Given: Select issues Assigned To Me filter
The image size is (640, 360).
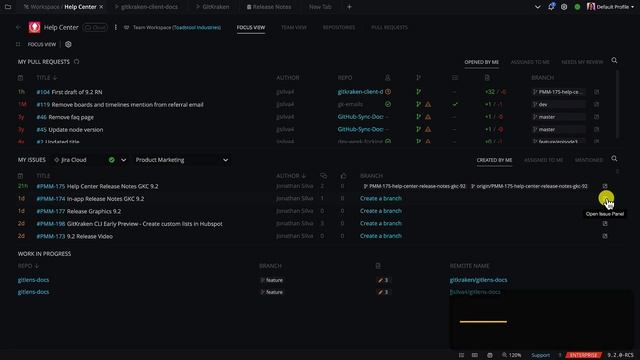Looking at the screenshot, I should point(543,160).
